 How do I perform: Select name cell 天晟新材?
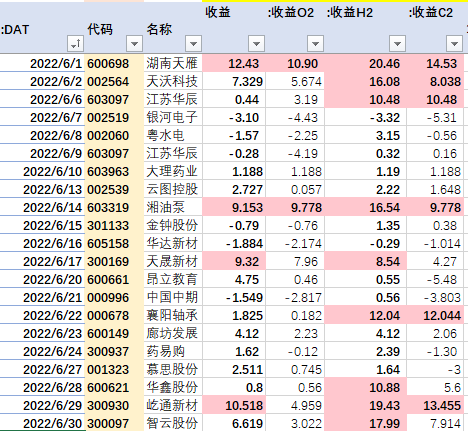point(173,261)
